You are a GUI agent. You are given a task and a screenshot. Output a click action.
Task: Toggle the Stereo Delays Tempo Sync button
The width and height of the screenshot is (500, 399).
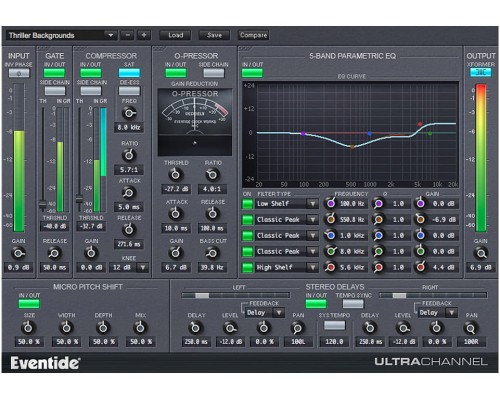pyautogui.click(x=353, y=304)
